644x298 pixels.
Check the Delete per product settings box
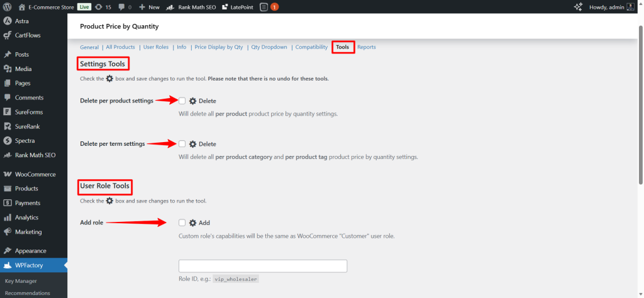(x=182, y=101)
